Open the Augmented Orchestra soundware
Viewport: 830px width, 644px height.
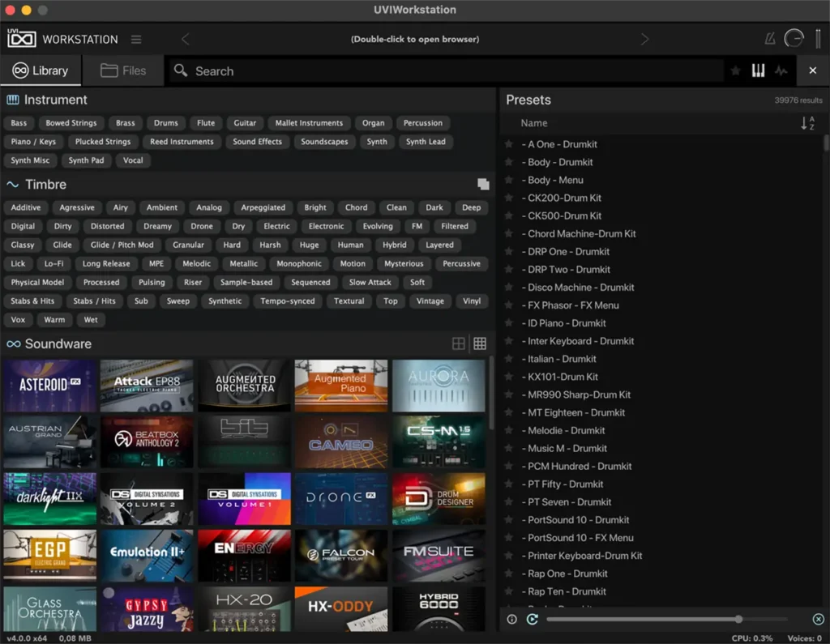click(244, 386)
